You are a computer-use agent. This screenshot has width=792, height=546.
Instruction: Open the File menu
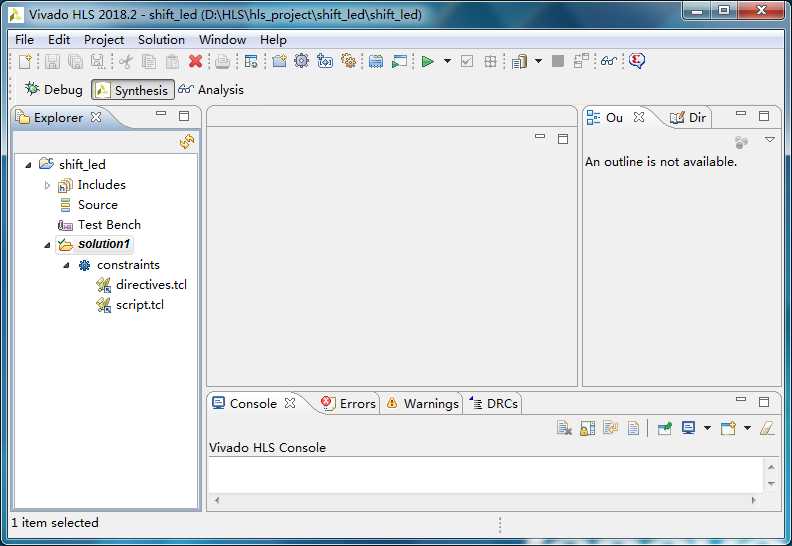point(24,39)
